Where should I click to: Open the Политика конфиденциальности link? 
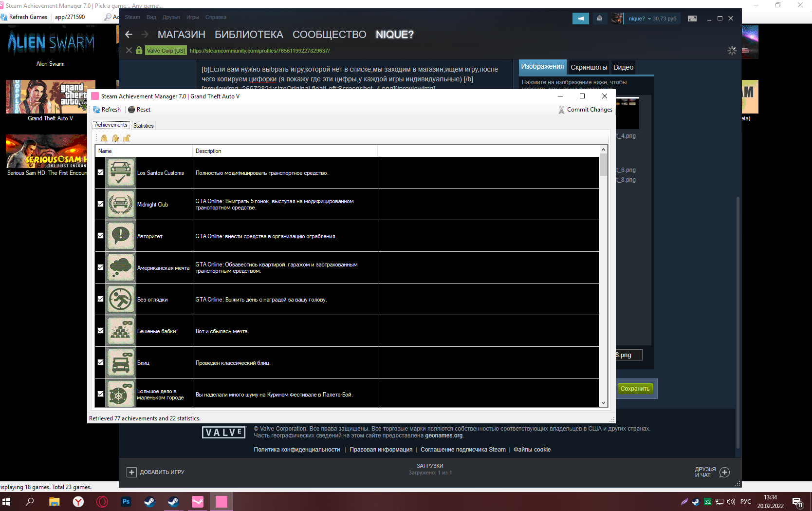pyautogui.click(x=297, y=450)
